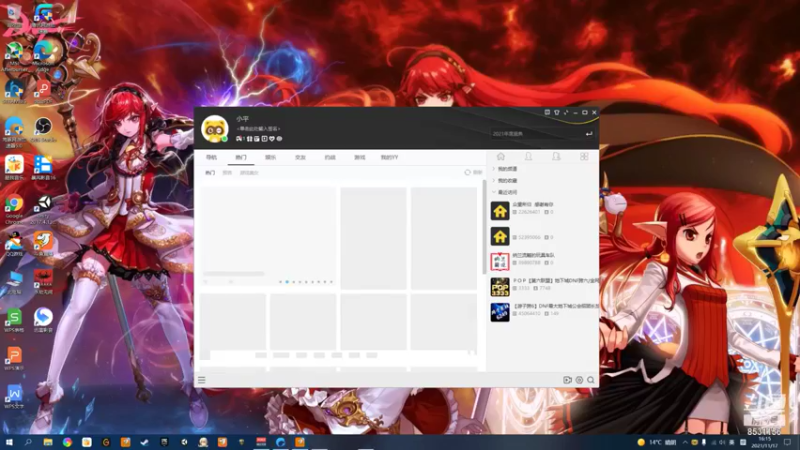Open the WPS演示 desktop shortcut
The width and height of the screenshot is (800, 450).
pos(14,358)
